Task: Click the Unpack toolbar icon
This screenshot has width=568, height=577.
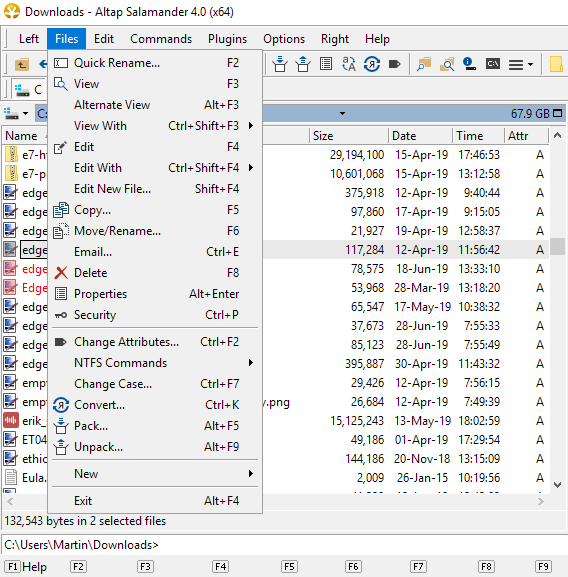Action: coord(303,64)
